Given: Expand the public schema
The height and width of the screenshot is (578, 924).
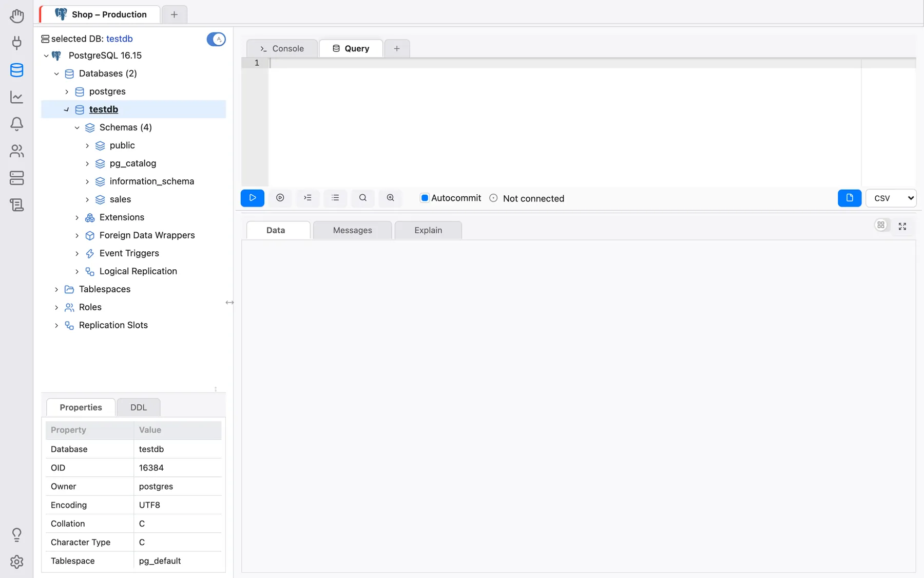Looking at the screenshot, I should click(87, 145).
